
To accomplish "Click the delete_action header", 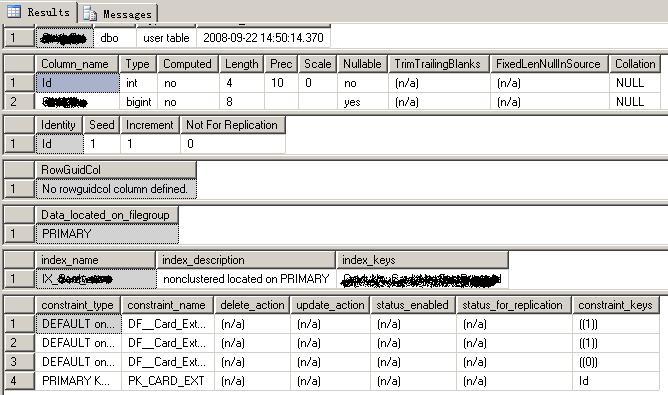I will pos(252,305).
